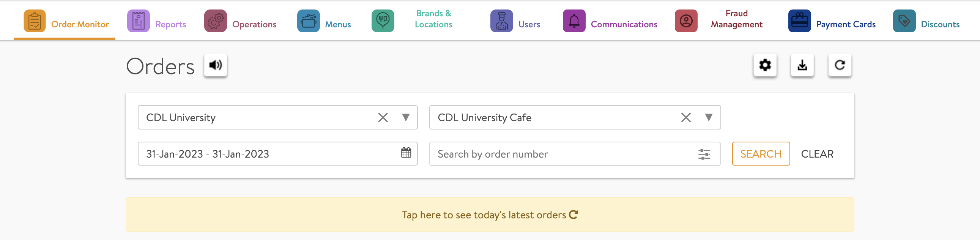Go to the Menus section
980x240 pixels.
tap(324, 21)
